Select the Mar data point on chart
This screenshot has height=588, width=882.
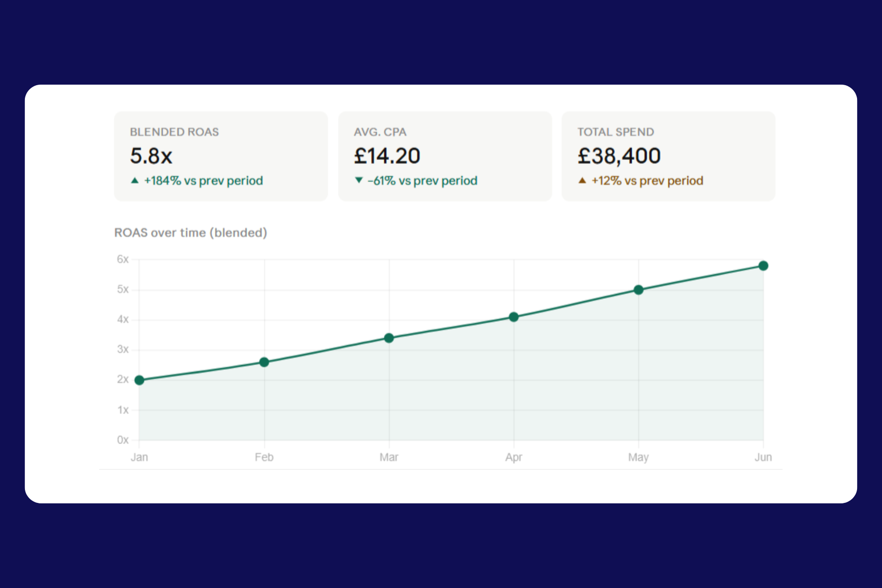[x=389, y=338]
